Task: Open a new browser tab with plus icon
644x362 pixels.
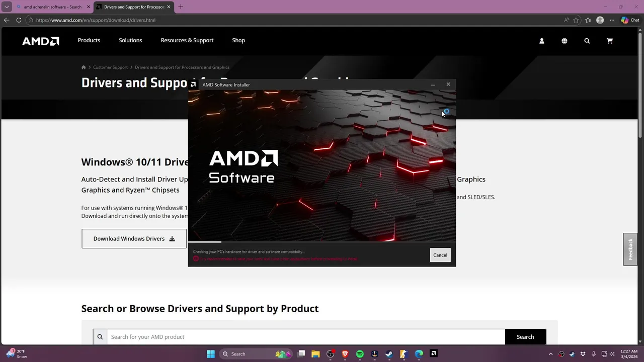Action: coord(181,7)
